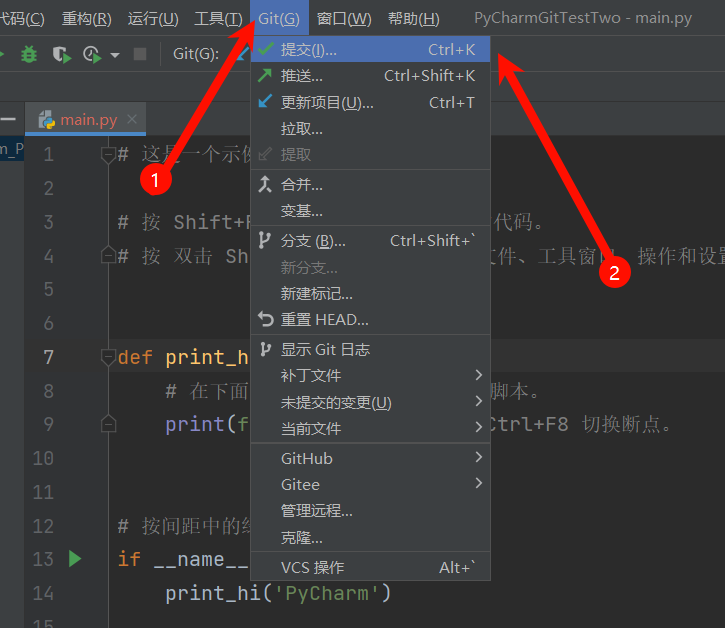Choose 拉取... pull menu item

(x=370, y=129)
